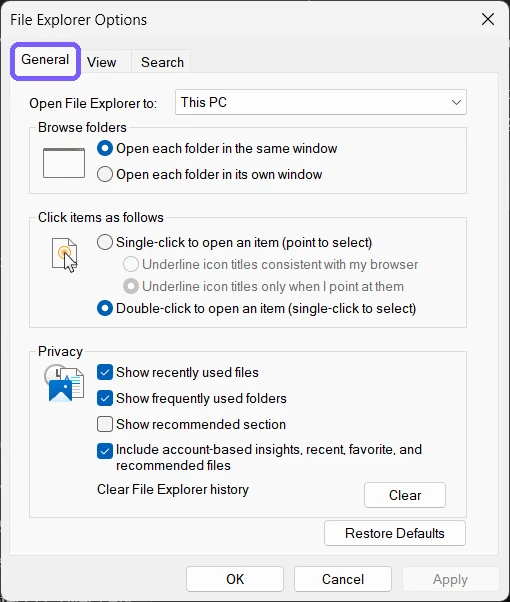Clear File Explorer history with Clear button
This screenshot has width=510, height=602.
click(x=405, y=495)
